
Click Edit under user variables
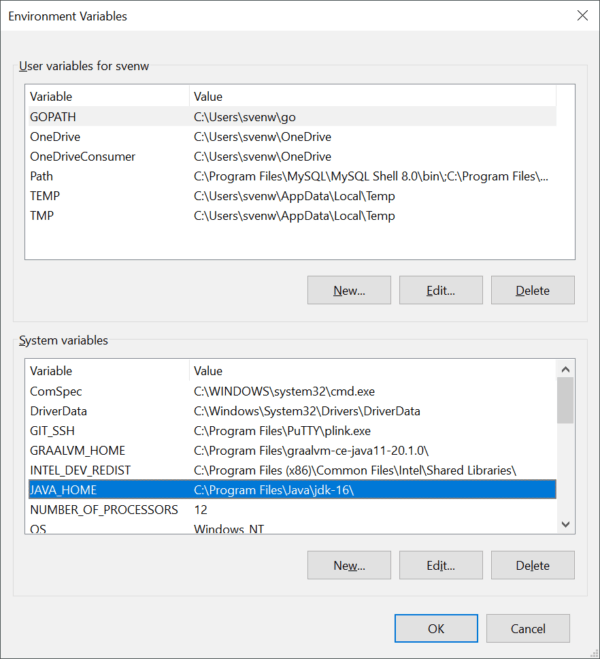pos(441,290)
